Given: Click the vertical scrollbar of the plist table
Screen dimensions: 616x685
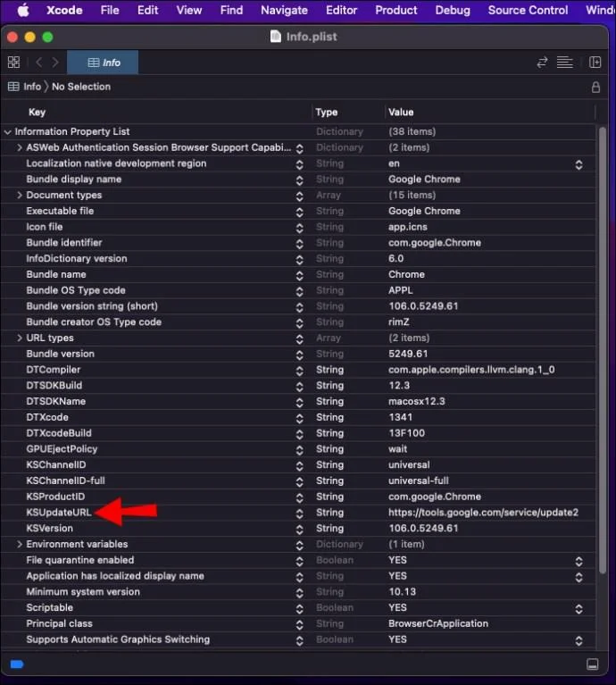Looking at the screenshot, I should click(603, 350).
